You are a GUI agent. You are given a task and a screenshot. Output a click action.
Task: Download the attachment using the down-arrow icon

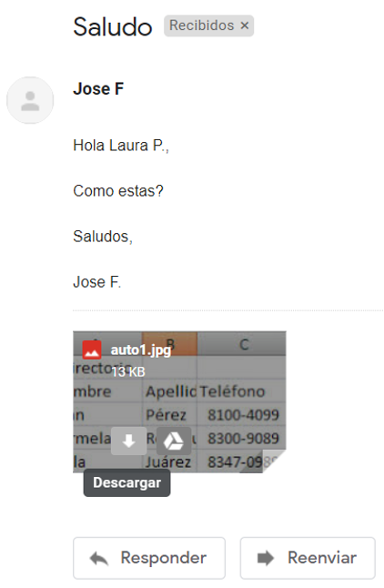pyautogui.click(x=129, y=441)
